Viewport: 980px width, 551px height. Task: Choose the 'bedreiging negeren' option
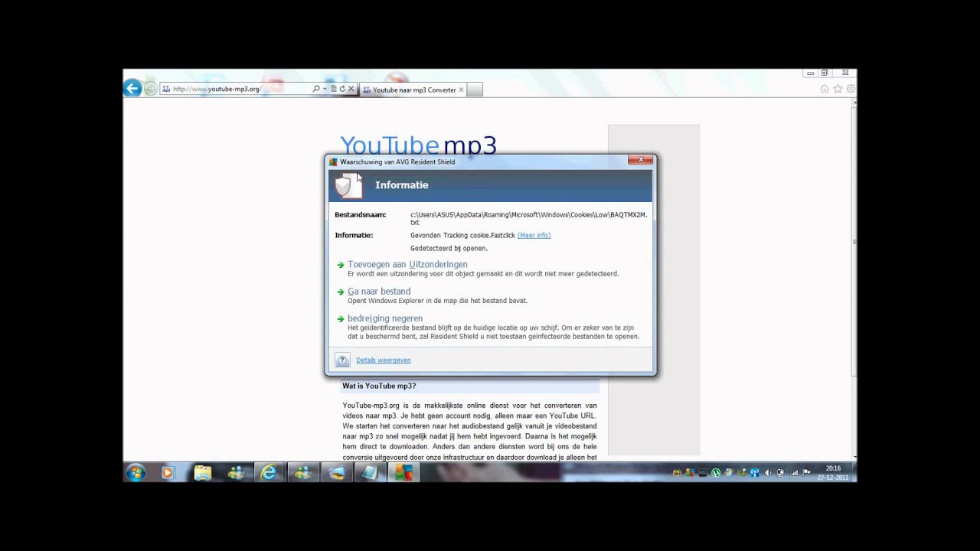pos(385,318)
